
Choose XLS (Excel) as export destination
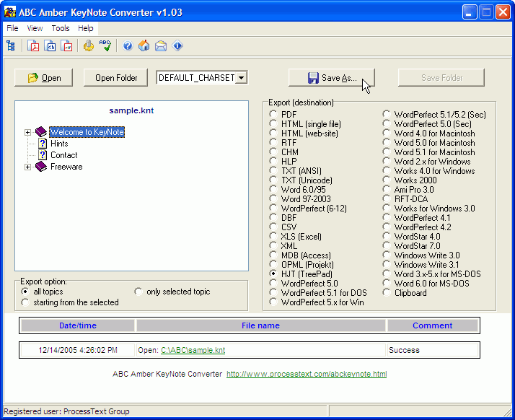coord(273,237)
